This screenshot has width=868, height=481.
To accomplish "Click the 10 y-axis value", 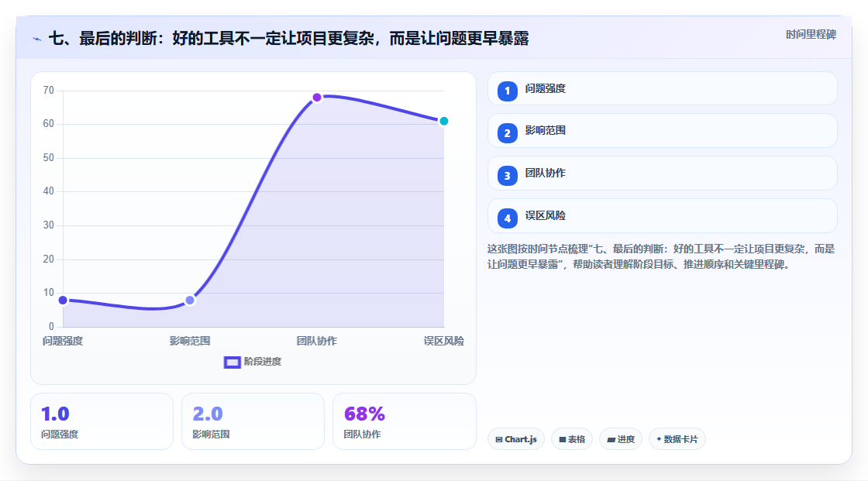I will point(49,292).
